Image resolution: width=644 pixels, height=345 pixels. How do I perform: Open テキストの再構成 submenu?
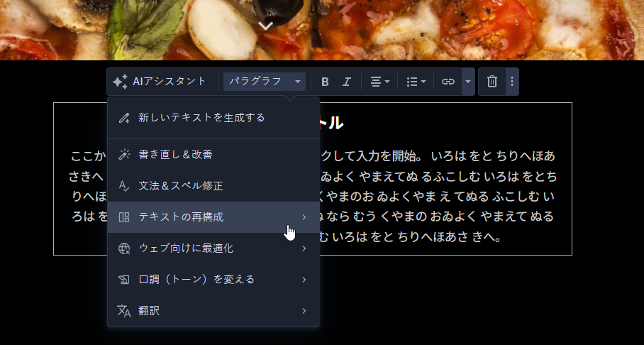pos(213,217)
